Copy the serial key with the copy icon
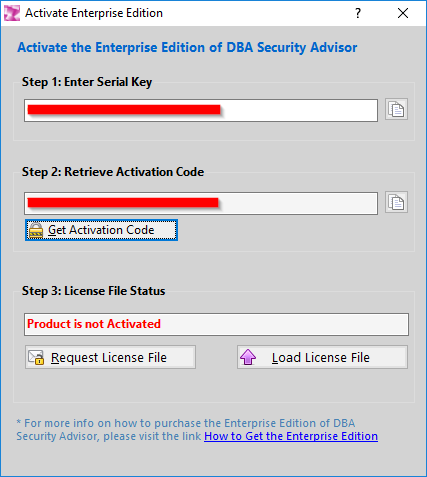 click(396, 109)
